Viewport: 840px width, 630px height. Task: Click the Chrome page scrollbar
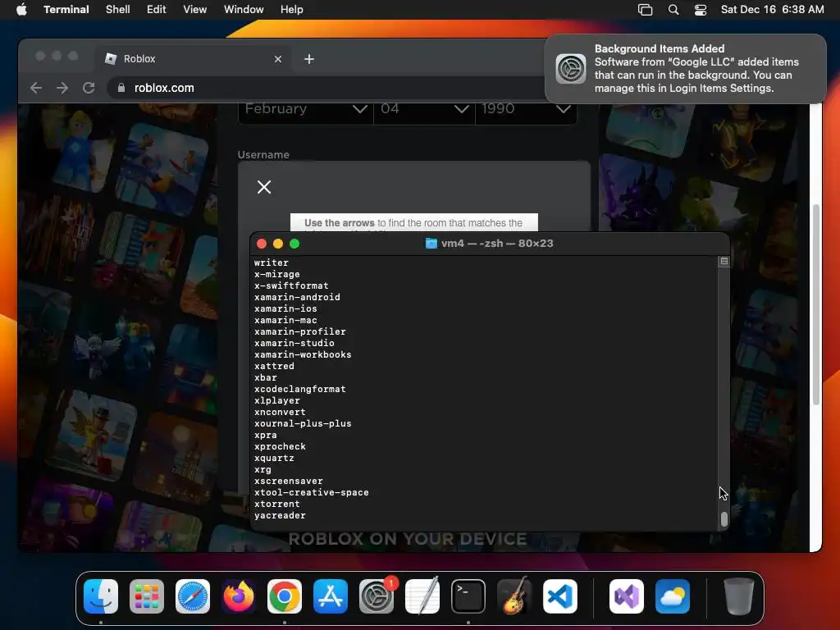(816, 305)
